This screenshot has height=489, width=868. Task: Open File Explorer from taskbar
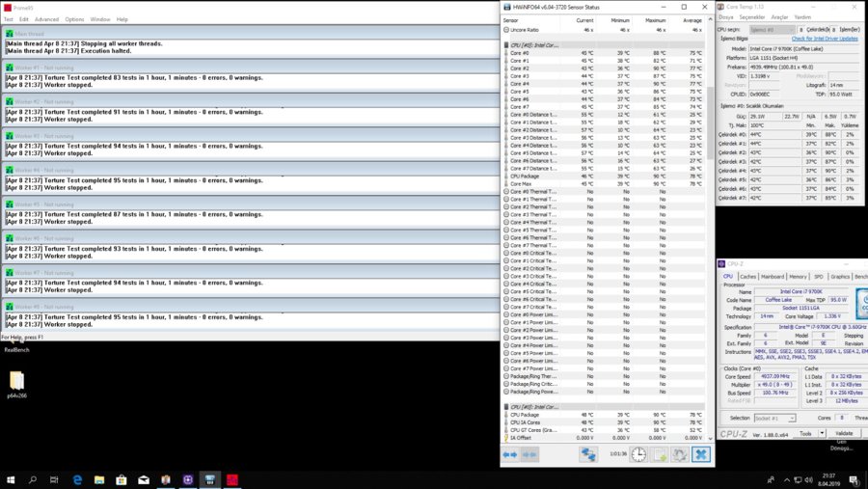click(x=99, y=479)
